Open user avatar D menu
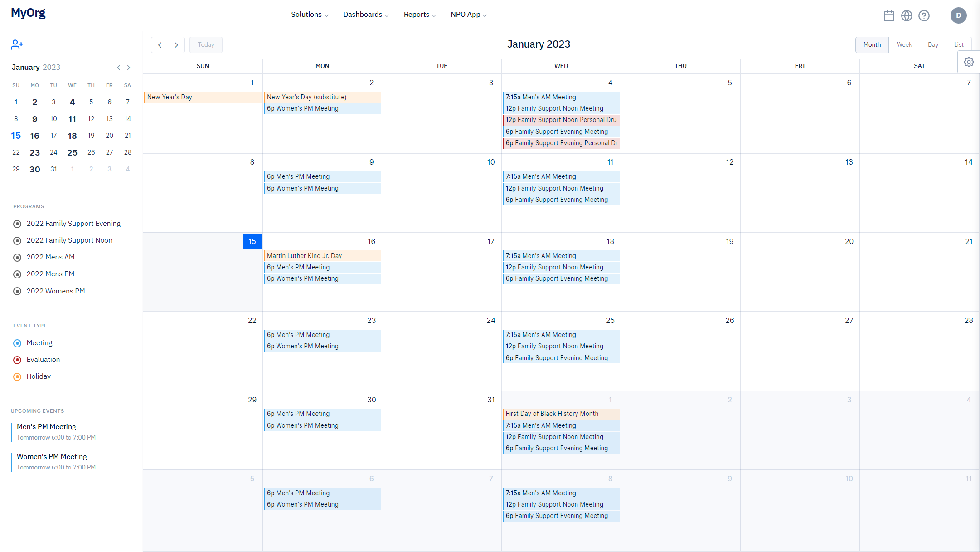 [958, 15]
